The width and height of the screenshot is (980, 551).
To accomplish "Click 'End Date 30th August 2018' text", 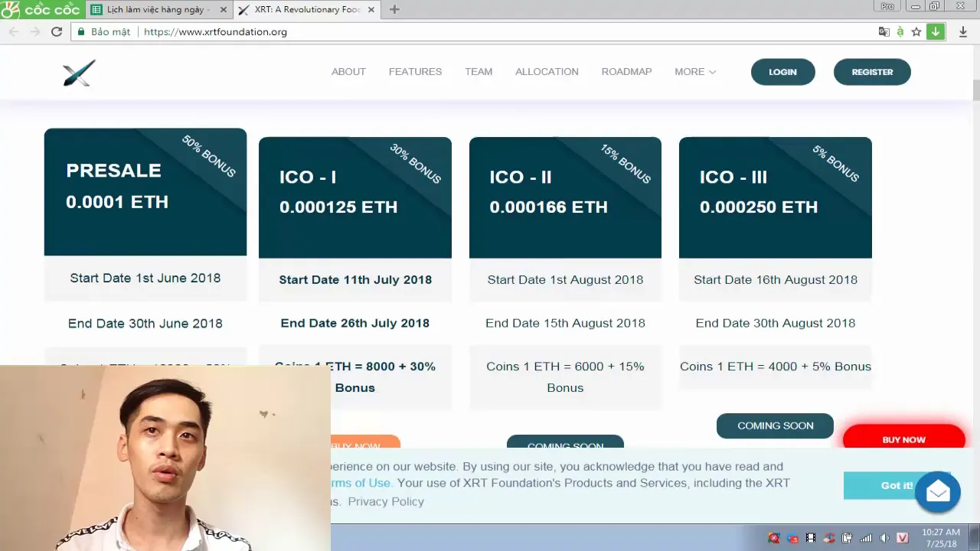I will click(x=776, y=323).
